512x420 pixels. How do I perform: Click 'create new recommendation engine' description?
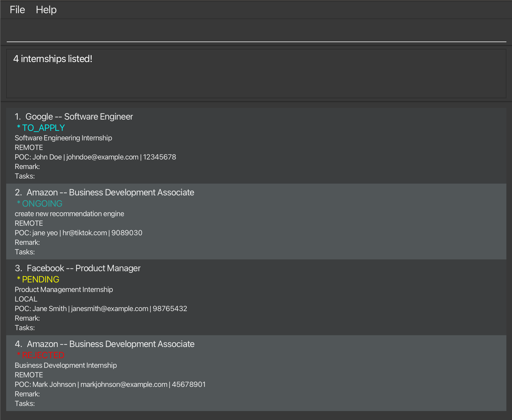coord(69,214)
